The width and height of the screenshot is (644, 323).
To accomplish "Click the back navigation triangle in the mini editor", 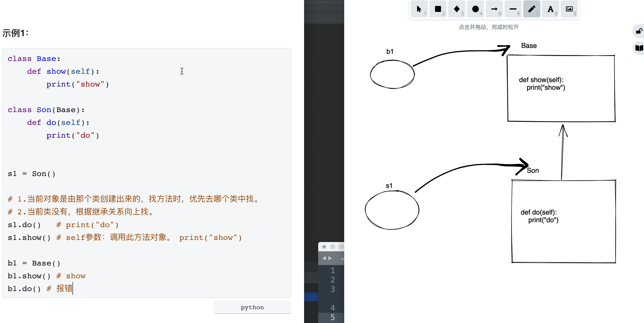I will (324, 258).
